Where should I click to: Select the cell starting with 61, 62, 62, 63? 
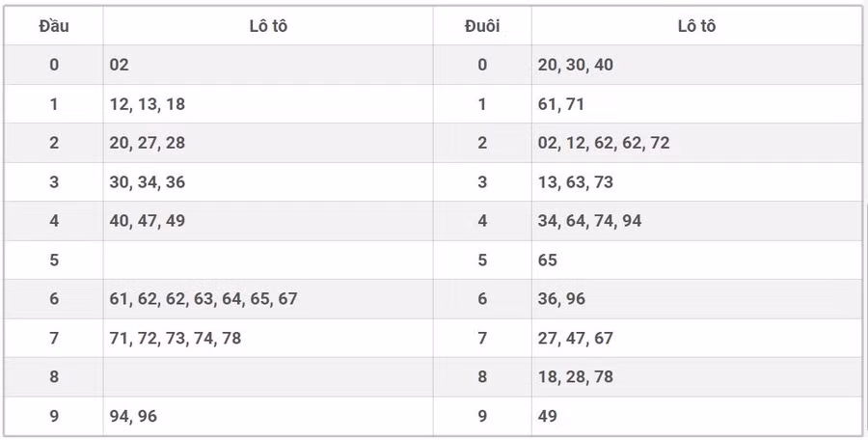[203, 299]
